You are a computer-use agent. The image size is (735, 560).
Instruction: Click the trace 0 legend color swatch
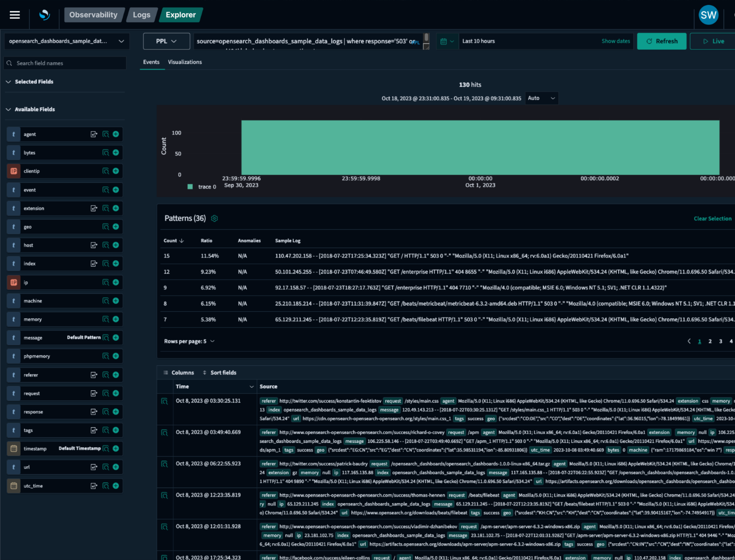(190, 187)
